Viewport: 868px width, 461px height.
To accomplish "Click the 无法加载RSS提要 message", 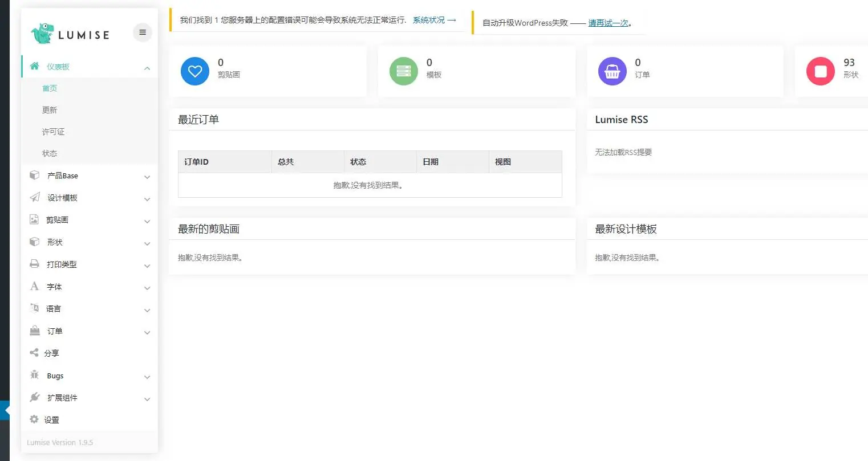I will [x=623, y=152].
